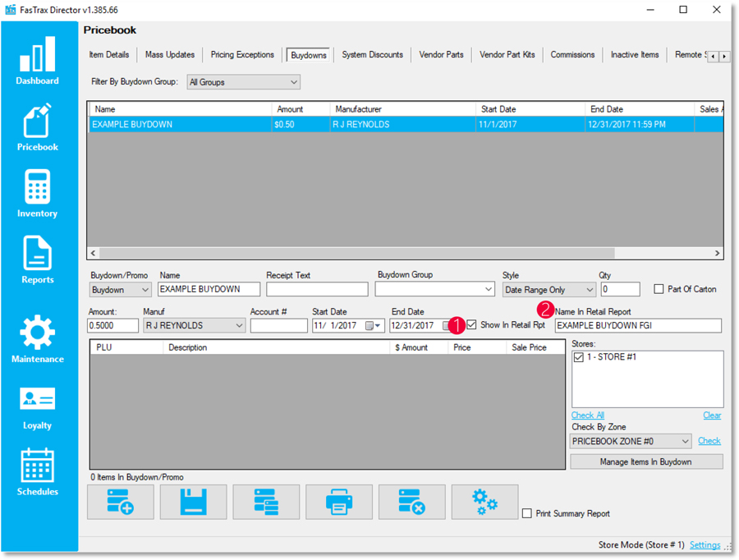The height and width of the screenshot is (560, 739).
Task: Click the Manage Items In Buydown button
Action: click(646, 462)
